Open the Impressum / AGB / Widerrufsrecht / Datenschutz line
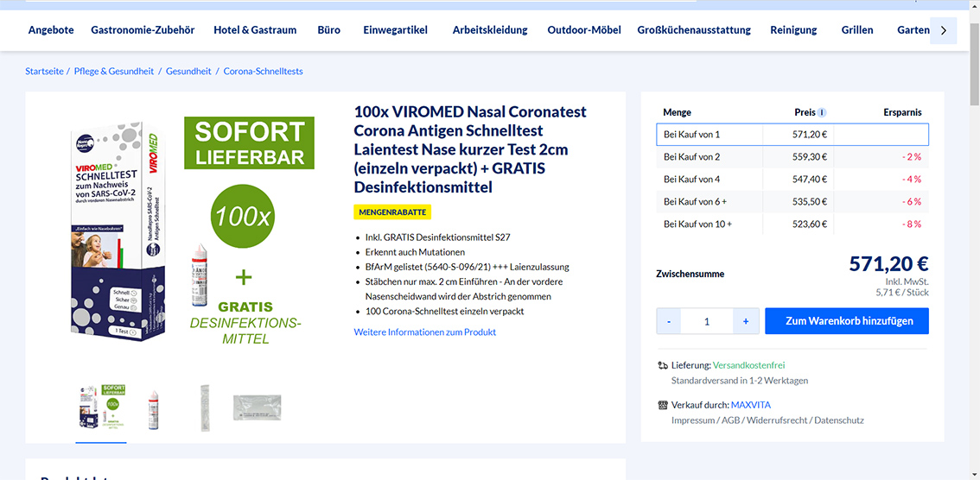This screenshot has width=980, height=480. 767,420
